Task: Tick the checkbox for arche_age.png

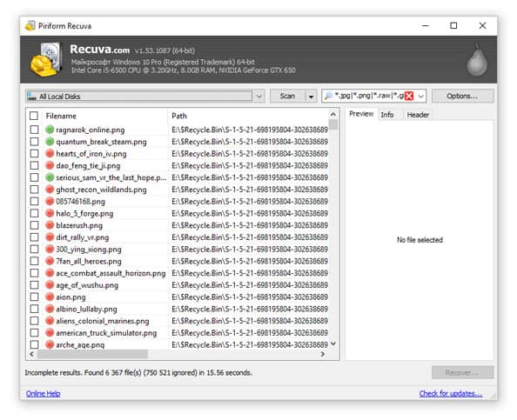Action: (x=34, y=344)
